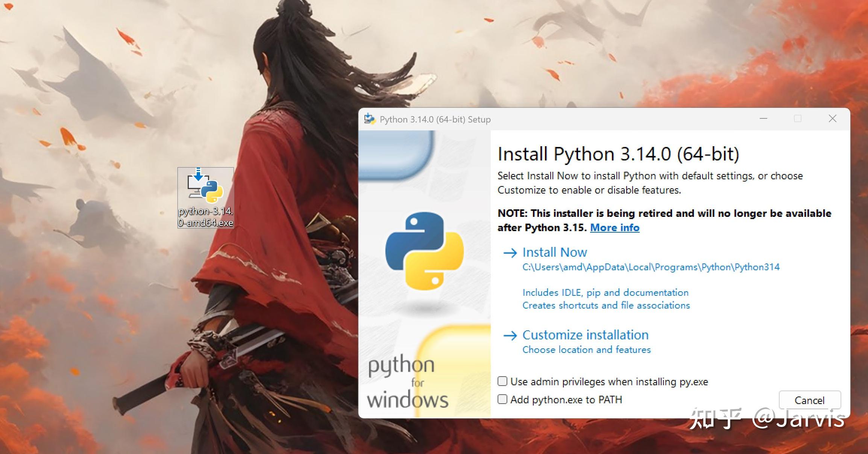
Task: Click 'Choose location and features' subtext
Action: 586,350
